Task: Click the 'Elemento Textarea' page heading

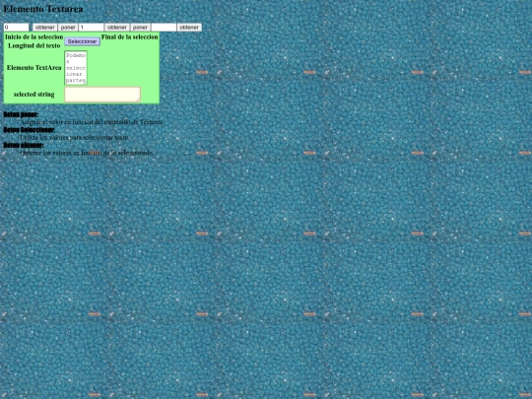Action: 43,9
